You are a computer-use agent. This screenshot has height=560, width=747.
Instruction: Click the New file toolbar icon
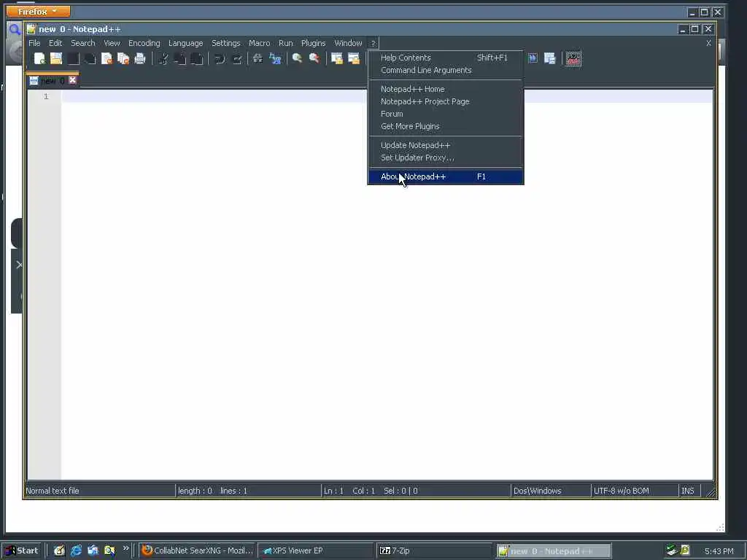point(40,58)
